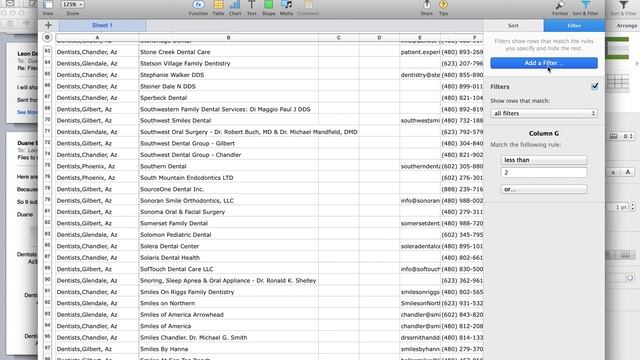
Task: Click cell South Mountain Endodontics LTD
Action: pyautogui.click(x=229, y=178)
